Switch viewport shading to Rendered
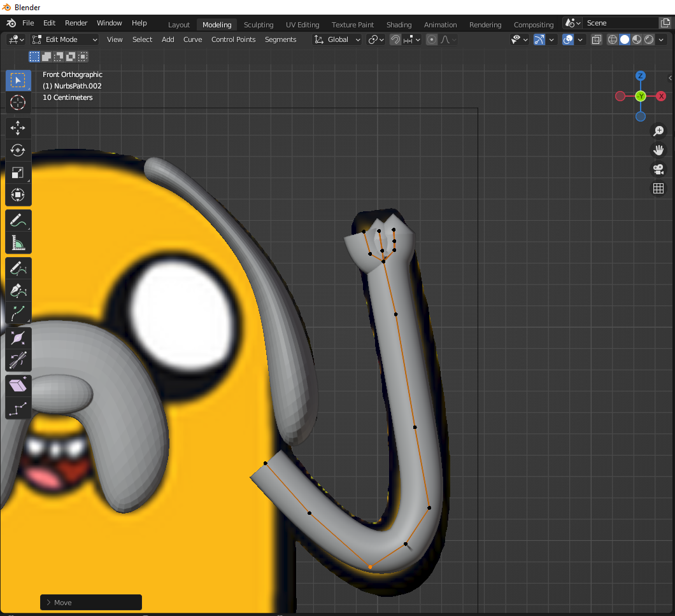This screenshot has width=675, height=616. (x=649, y=39)
